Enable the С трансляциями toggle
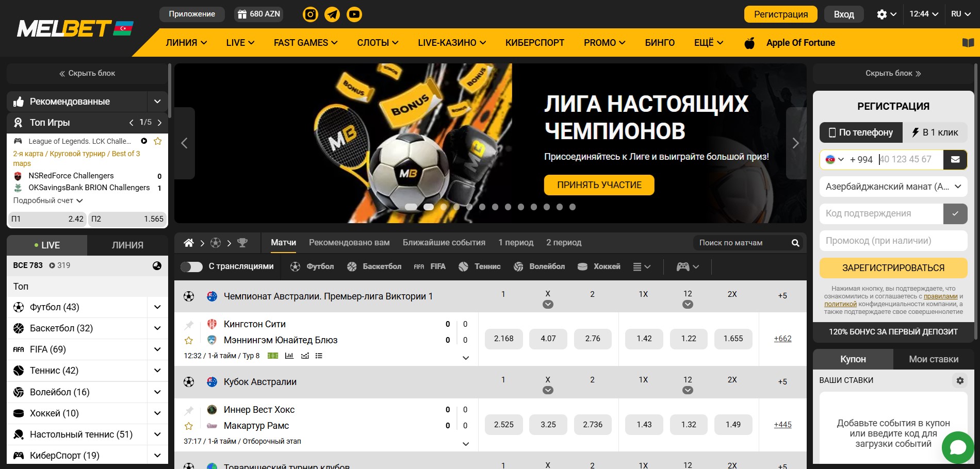This screenshot has height=469, width=980. point(192,266)
